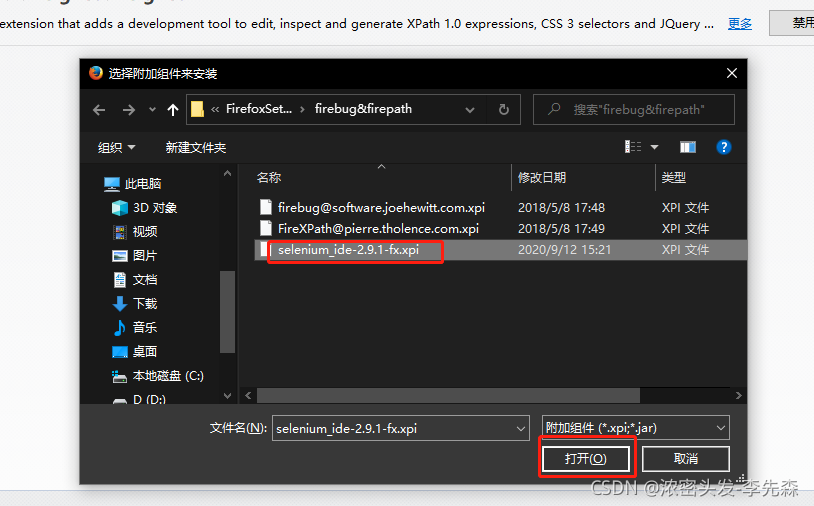
Task: Open help with the question mark
Action: [x=724, y=147]
